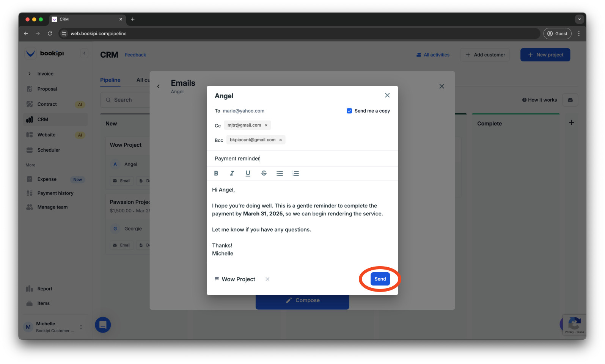Close the Emails panel
The height and width of the screenshot is (364, 605).
pos(442,86)
